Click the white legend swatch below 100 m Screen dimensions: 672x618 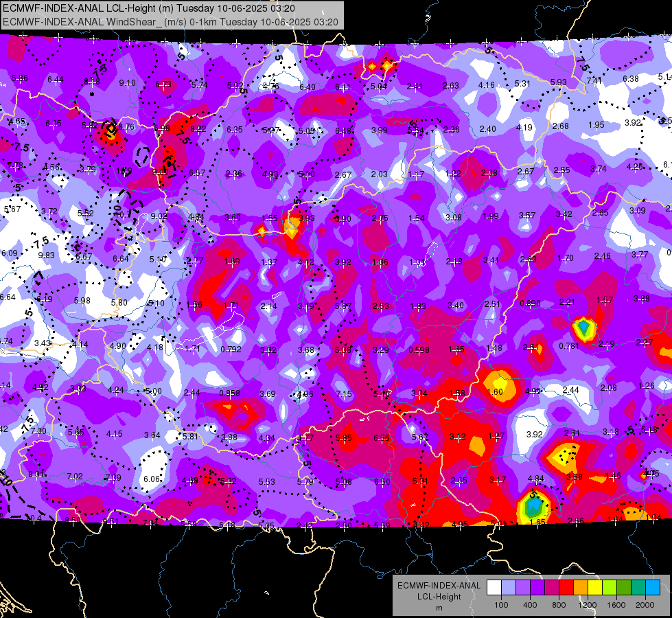click(494, 588)
